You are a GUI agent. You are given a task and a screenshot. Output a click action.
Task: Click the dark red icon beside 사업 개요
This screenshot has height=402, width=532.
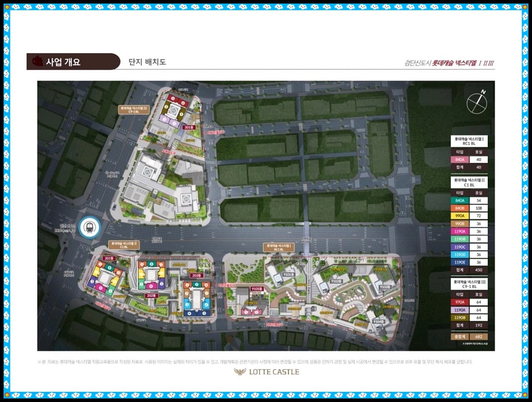coord(38,61)
